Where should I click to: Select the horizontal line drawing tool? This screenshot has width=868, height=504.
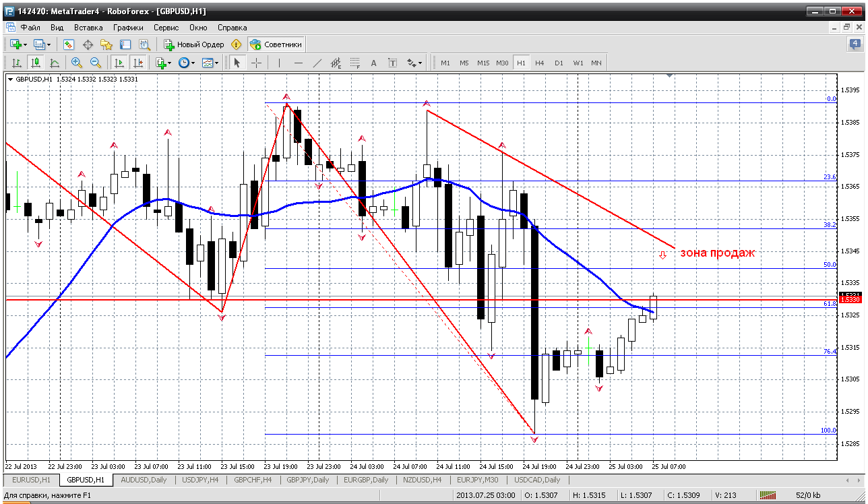(x=299, y=63)
